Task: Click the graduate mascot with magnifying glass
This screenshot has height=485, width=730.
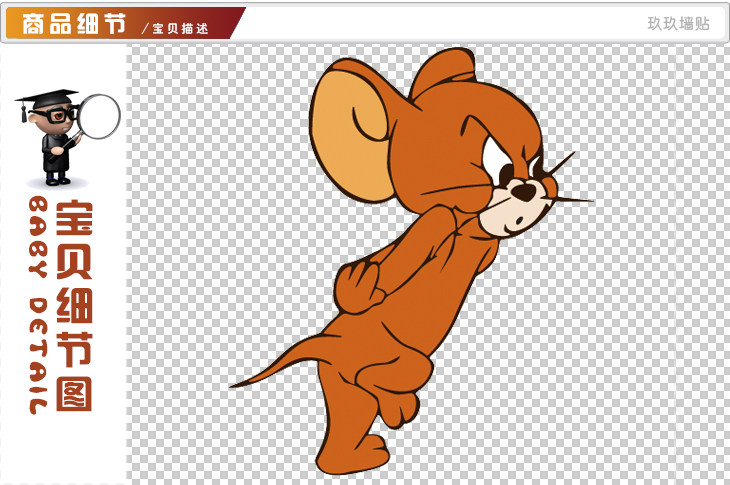Action: click(x=67, y=138)
